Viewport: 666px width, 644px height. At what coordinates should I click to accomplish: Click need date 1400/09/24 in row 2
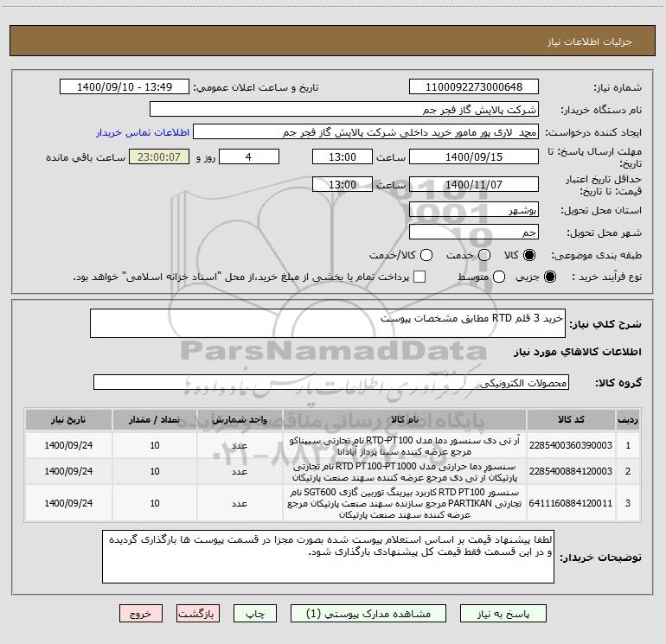click(x=68, y=471)
